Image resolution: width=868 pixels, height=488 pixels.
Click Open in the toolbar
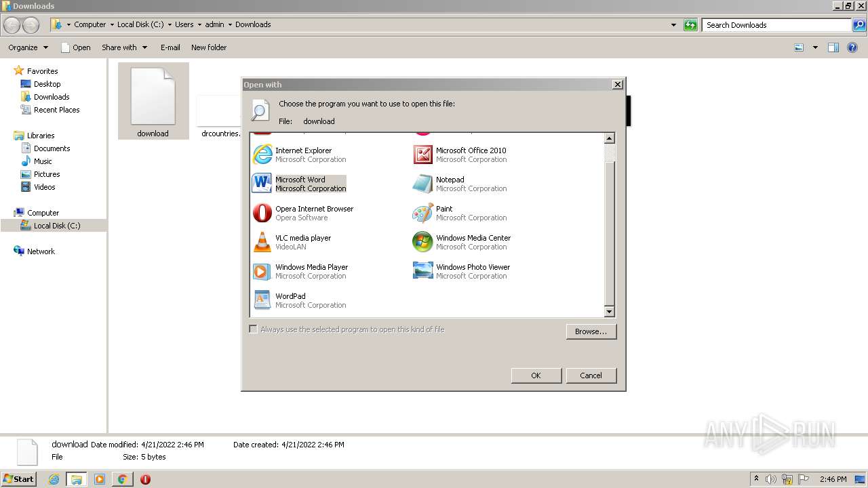click(75, 47)
